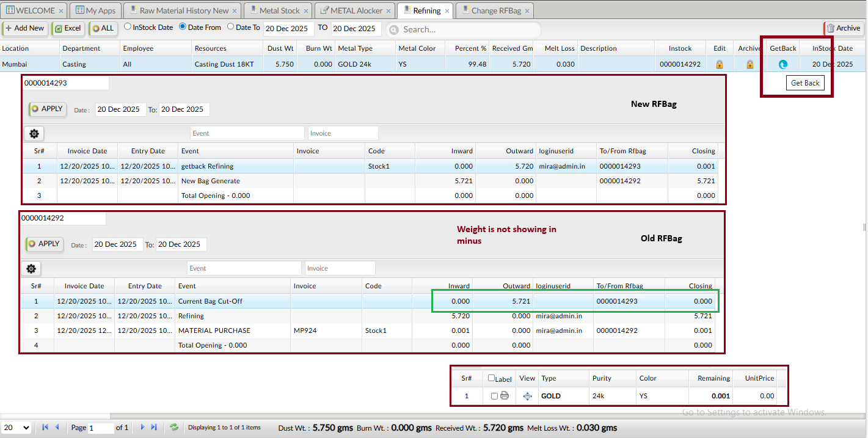Click the Excel export button
This screenshot has height=438, width=868.
point(67,28)
